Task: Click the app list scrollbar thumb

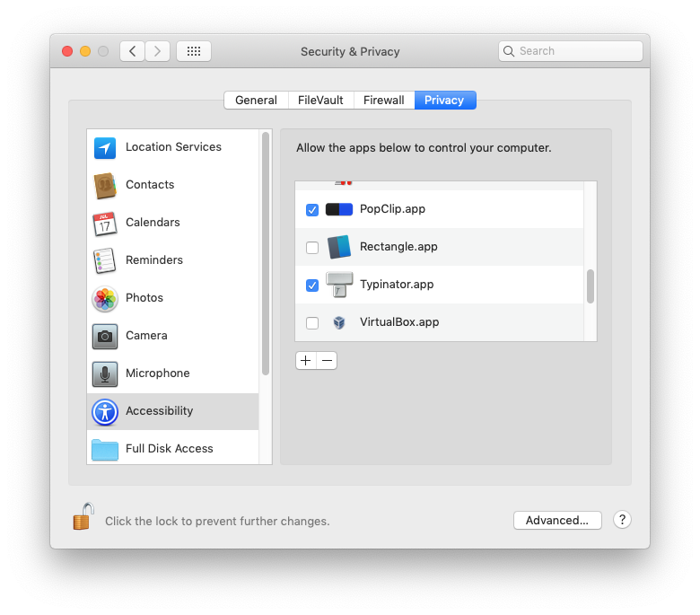Action: (x=591, y=286)
